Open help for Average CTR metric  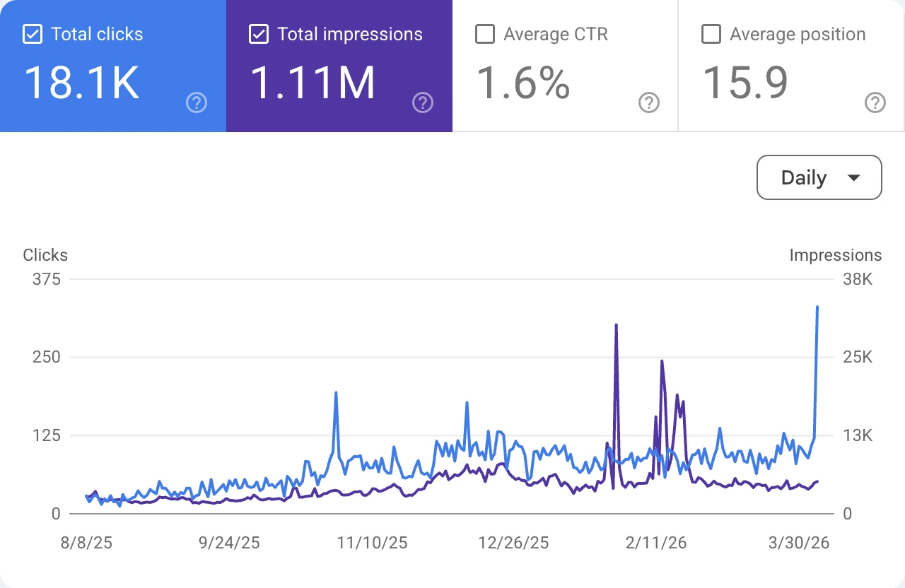649,103
